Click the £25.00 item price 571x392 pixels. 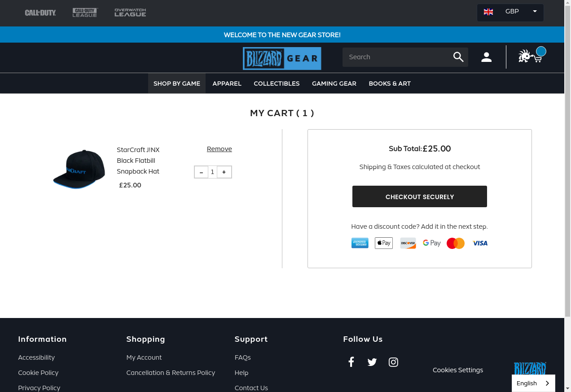[130, 185]
